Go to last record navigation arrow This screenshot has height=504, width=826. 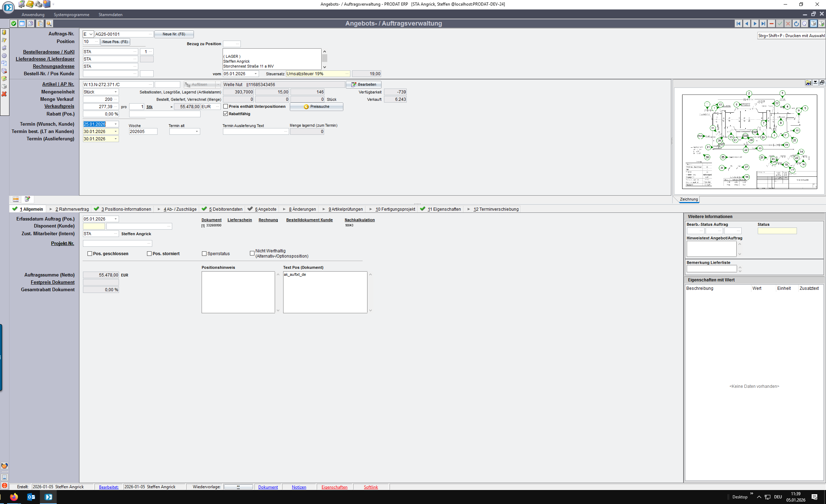[763, 23]
